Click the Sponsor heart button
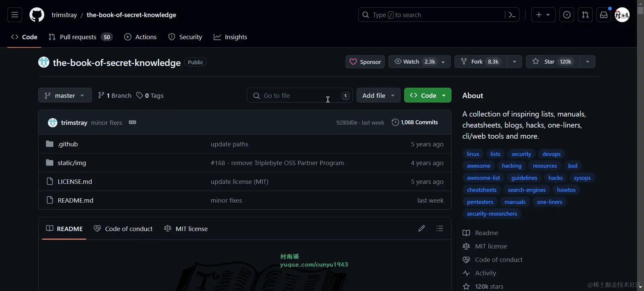 pos(365,62)
